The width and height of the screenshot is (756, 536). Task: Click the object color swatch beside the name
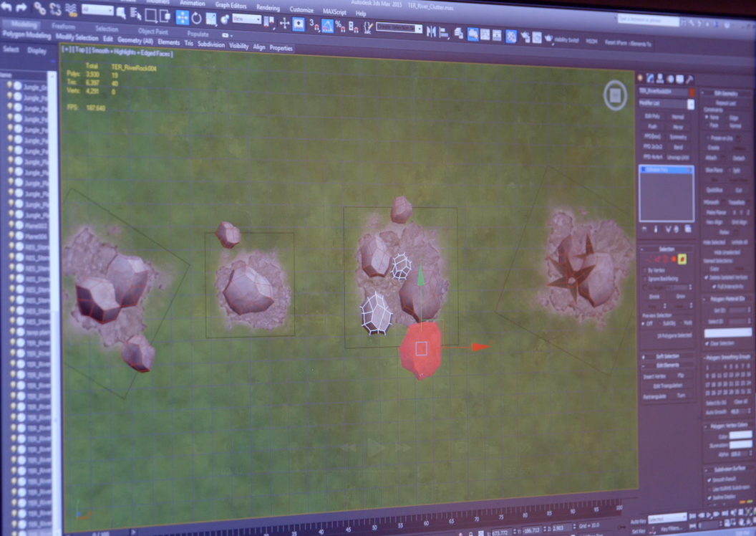[692, 92]
